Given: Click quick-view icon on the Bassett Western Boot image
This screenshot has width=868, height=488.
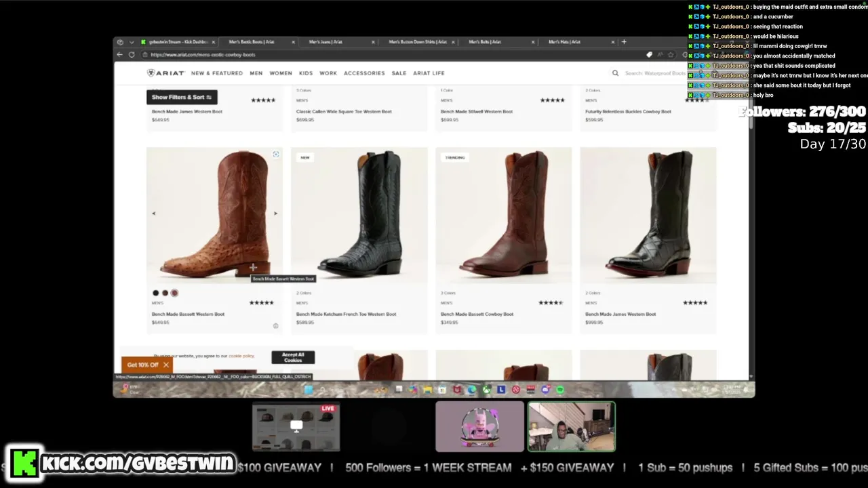Looking at the screenshot, I should pyautogui.click(x=276, y=155).
